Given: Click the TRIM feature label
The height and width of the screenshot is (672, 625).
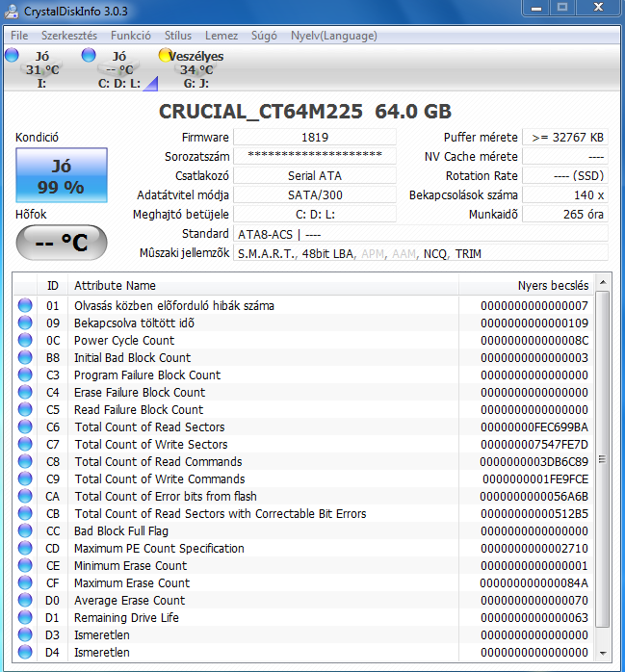Looking at the screenshot, I should click(x=468, y=254).
